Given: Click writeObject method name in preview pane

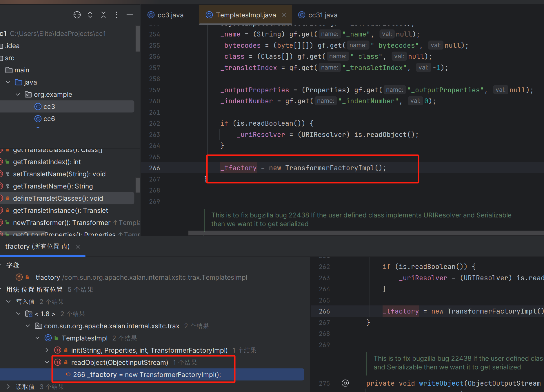Looking at the screenshot, I should click(x=441, y=383).
